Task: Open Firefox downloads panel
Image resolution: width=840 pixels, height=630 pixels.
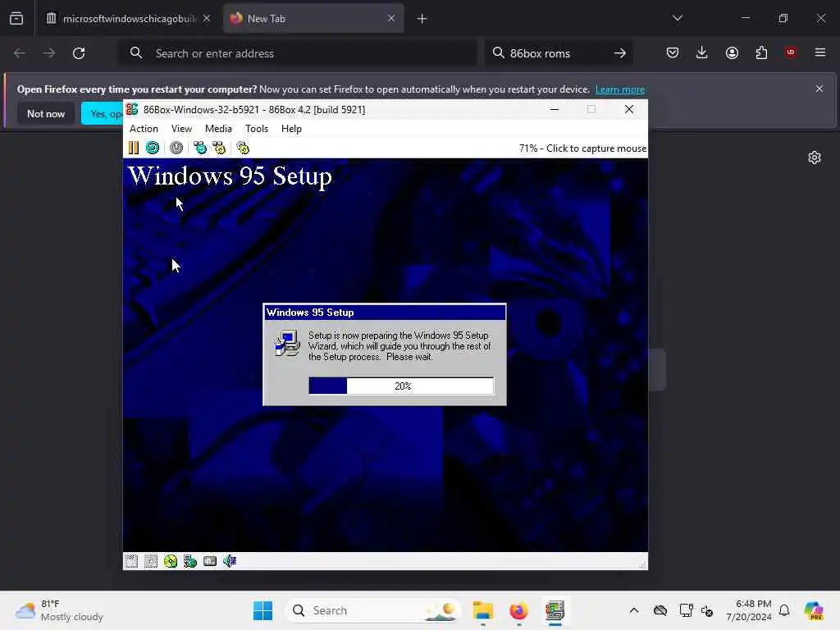Action: pos(702,52)
